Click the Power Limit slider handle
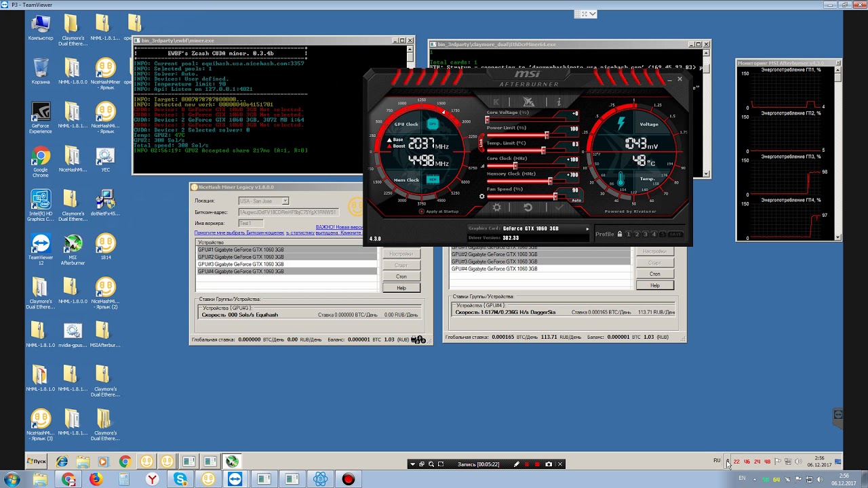 pyautogui.click(x=547, y=136)
